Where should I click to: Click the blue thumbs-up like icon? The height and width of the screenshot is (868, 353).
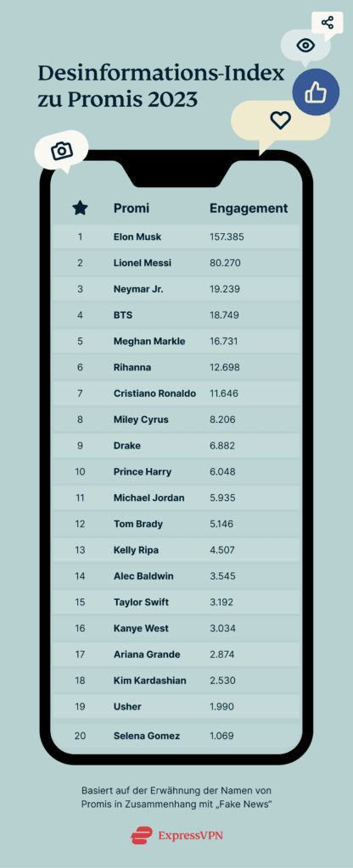pos(316,93)
